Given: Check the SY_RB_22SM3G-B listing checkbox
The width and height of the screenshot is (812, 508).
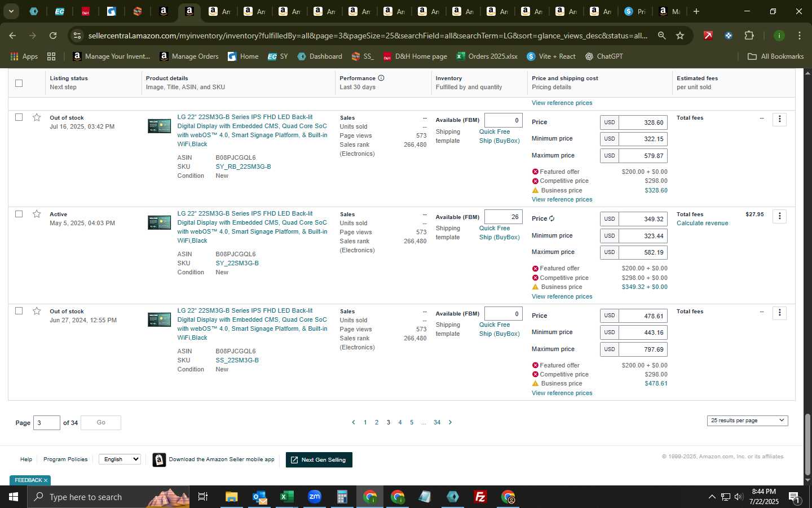Looking at the screenshot, I should coord(19,117).
